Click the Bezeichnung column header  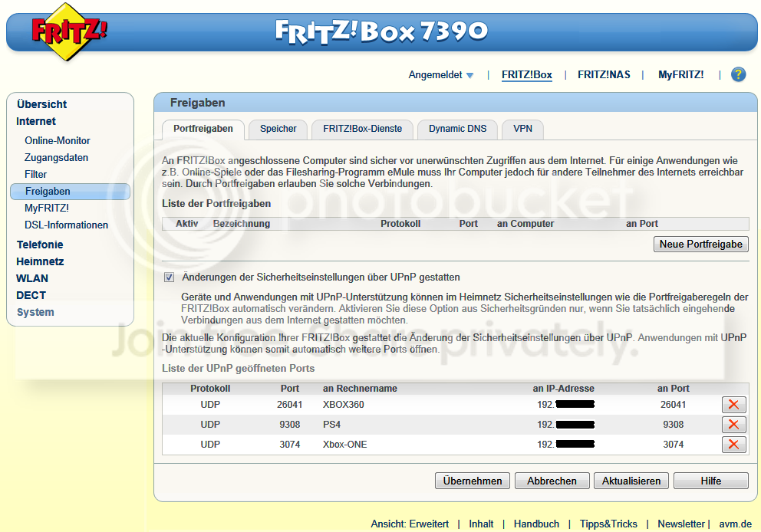click(241, 224)
